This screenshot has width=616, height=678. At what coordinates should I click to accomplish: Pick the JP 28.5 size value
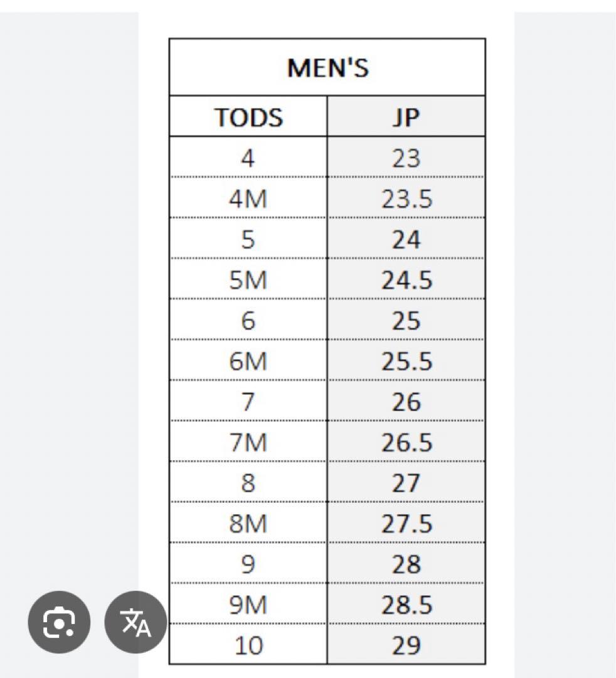coord(406,605)
